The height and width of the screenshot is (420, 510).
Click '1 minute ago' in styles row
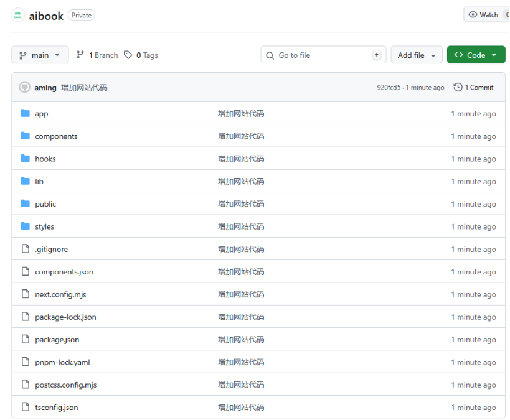(473, 226)
